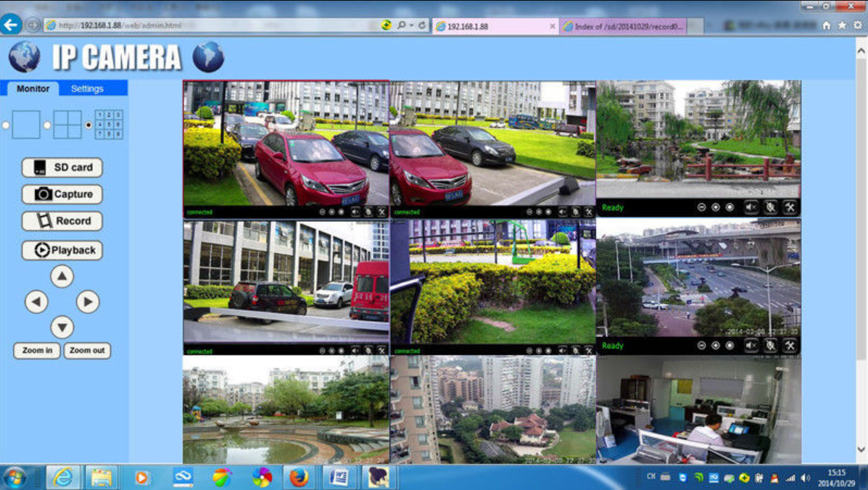
Task: Open settings tools on top-right camera feed
Action: point(789,207)
